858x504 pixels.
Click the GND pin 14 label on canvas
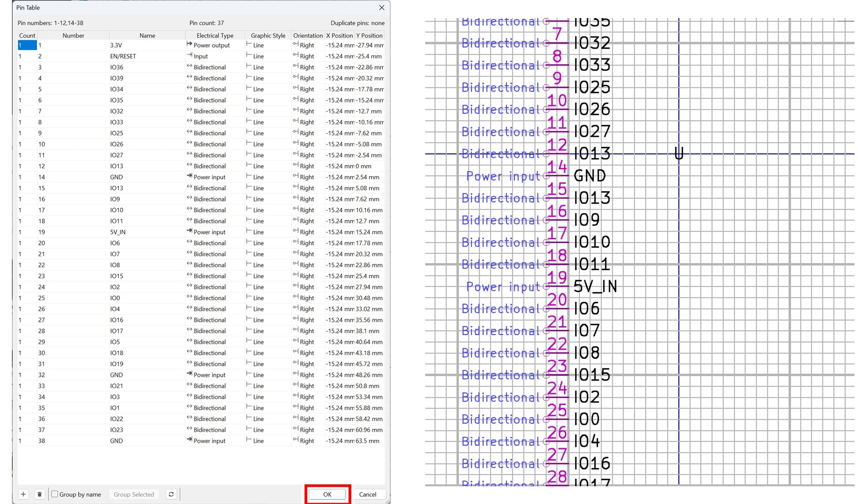click(590, 176)
